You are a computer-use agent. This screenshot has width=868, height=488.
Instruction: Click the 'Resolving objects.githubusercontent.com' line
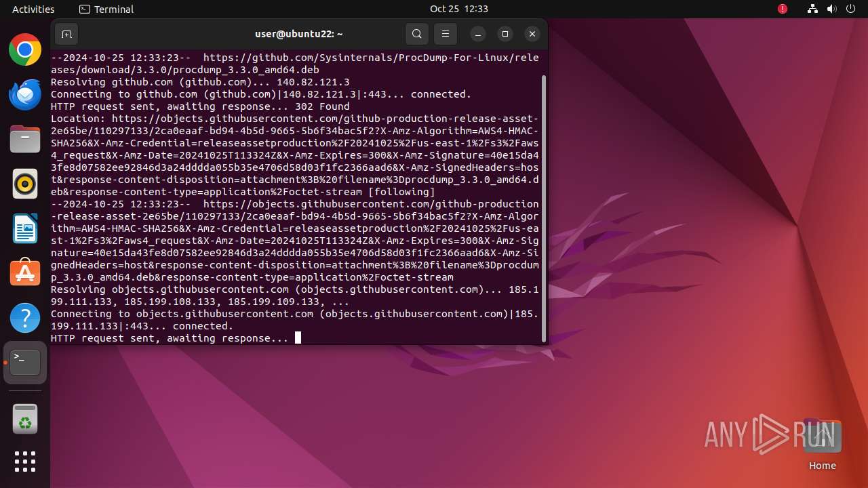coord(295,296)
